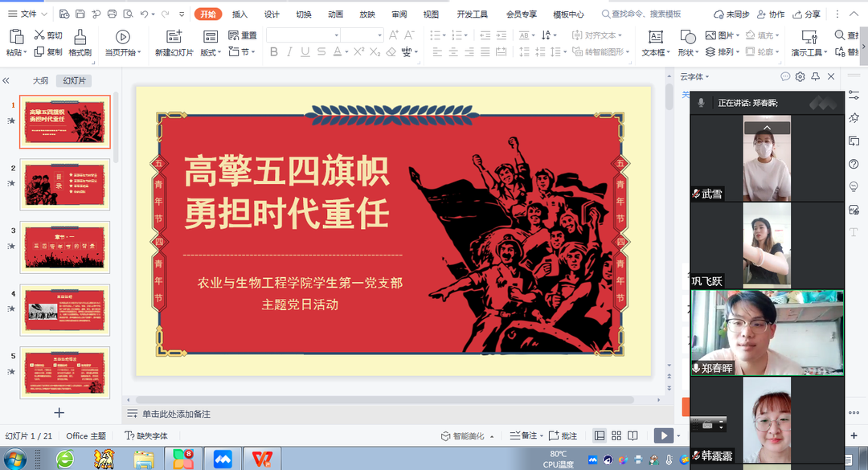The width and height of the screenshot is (868, 470).
Task: Switch to Reading view book icon
Action: (x=633, y=436)
